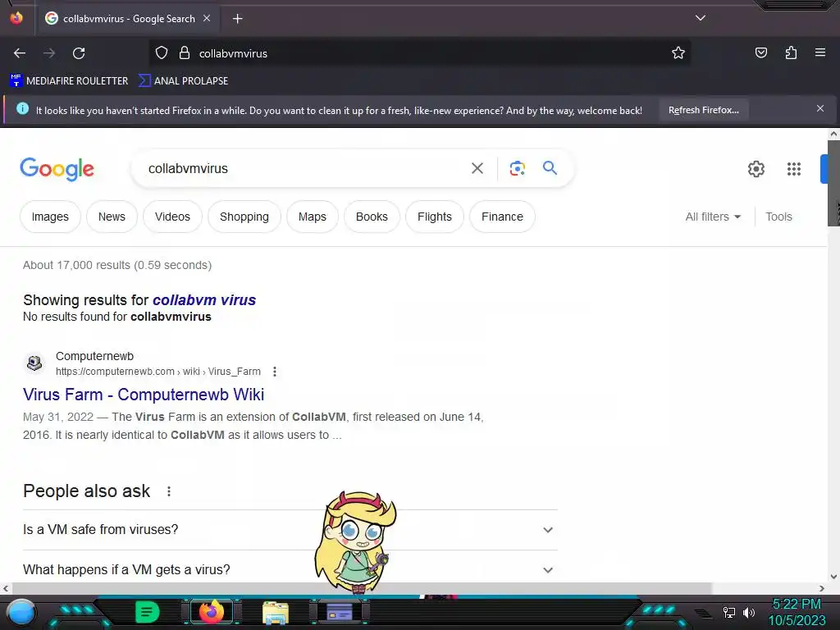Open the Virus Farm - Computernewb Wiki result
Screen dimensions: 840x630
coord(144,395)
